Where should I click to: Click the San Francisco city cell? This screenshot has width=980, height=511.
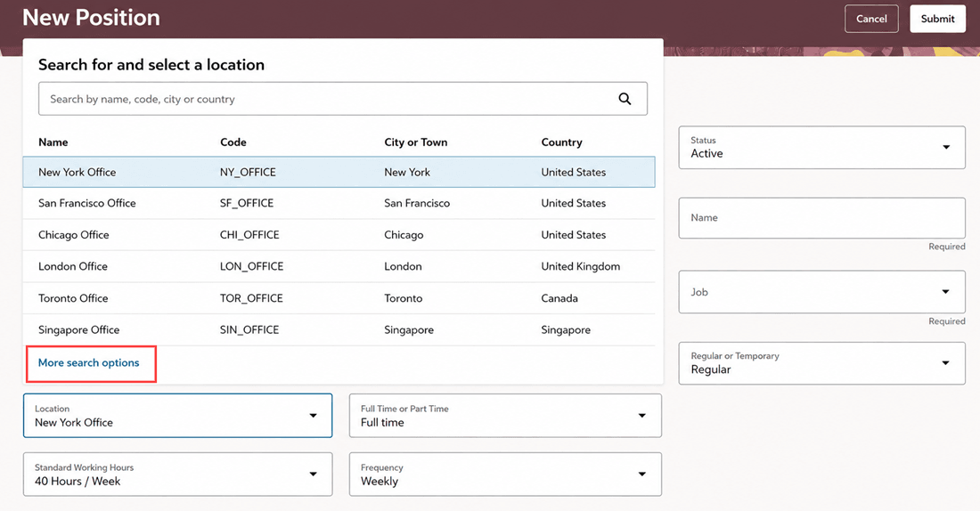point(417,204)
